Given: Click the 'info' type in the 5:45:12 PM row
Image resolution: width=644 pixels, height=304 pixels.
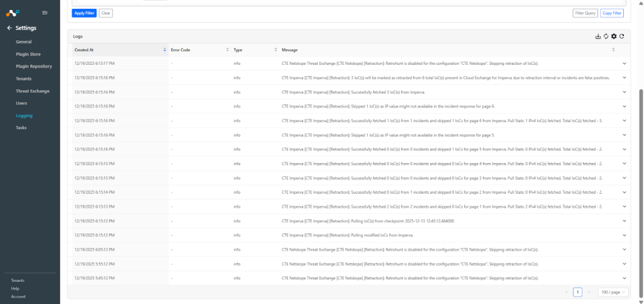Looking at the screenshot, I should (237, 278).
